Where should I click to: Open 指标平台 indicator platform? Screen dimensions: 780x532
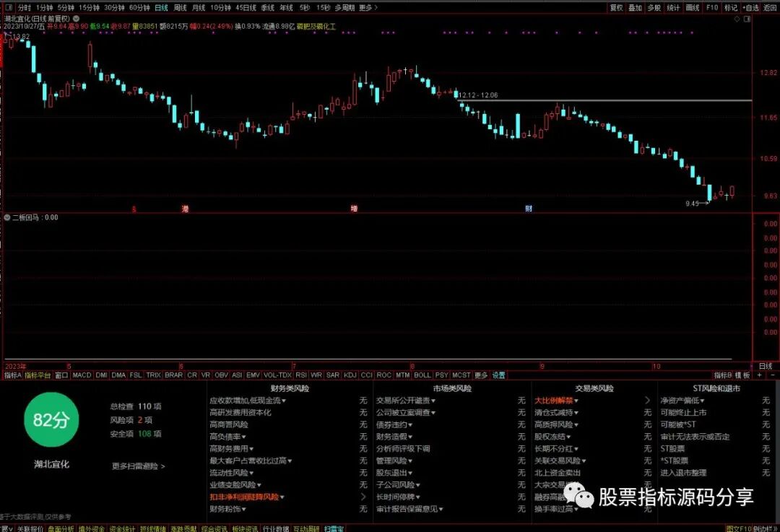pos(38,375)
